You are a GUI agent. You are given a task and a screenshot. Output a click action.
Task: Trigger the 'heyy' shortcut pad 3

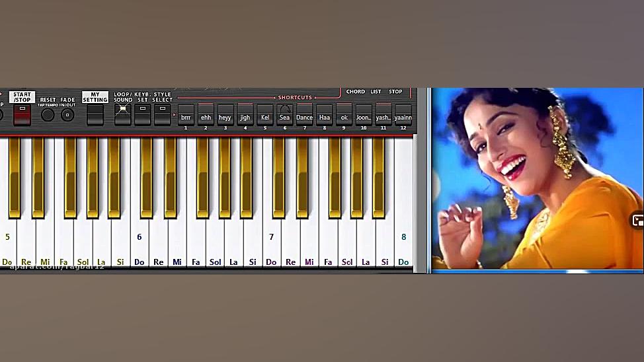pos(225,115)
